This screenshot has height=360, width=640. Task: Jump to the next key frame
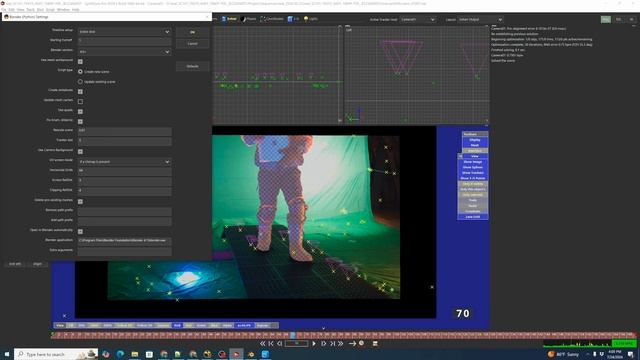click(x=332, y=344)
